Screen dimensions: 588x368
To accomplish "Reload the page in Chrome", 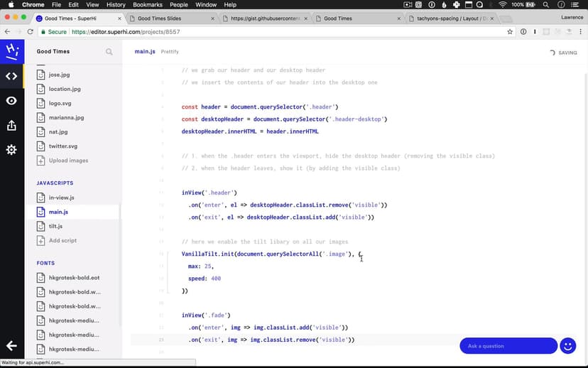I will click(31, 32).
